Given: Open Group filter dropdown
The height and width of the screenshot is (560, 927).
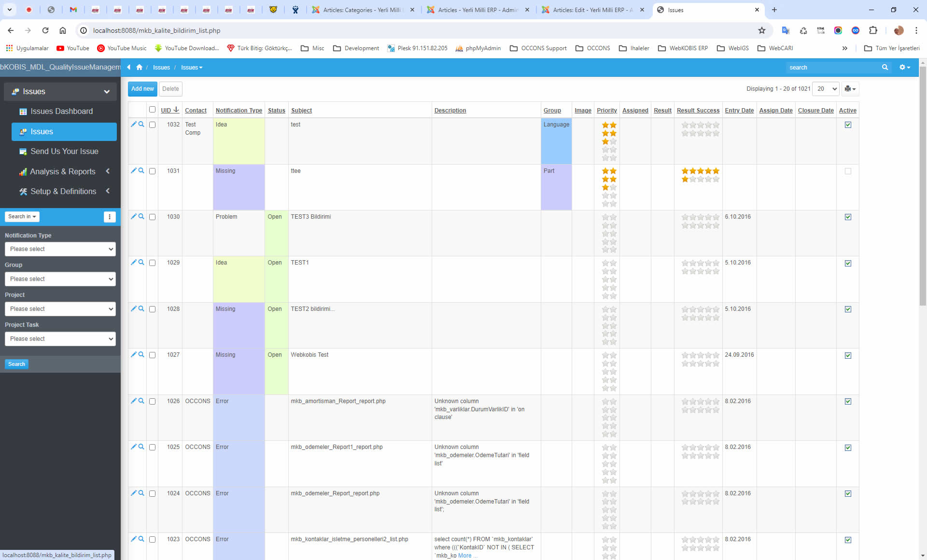Looking at the screenshot, I should (x=60, y=279).
